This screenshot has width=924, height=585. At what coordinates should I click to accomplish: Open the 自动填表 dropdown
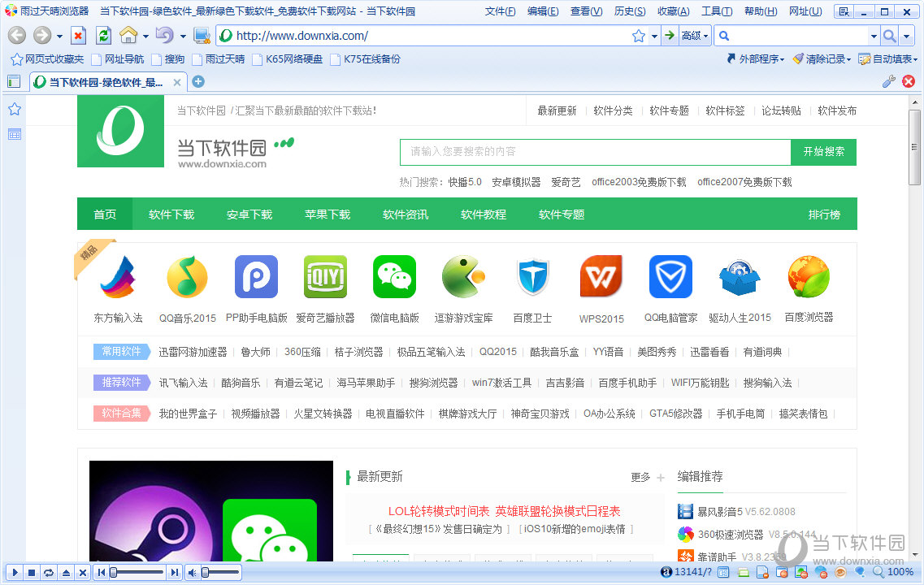pyautogui.click(x=888, y=59)
